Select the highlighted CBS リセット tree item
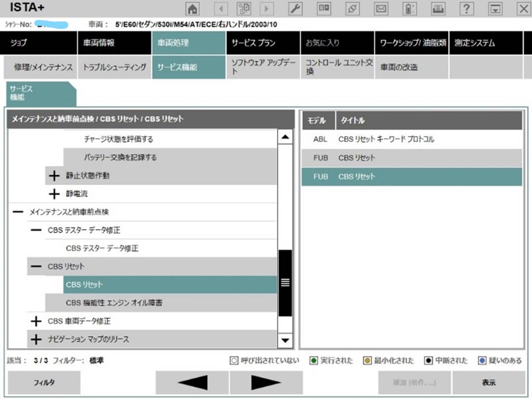This screenshot has width=532, height=399. 170,285
